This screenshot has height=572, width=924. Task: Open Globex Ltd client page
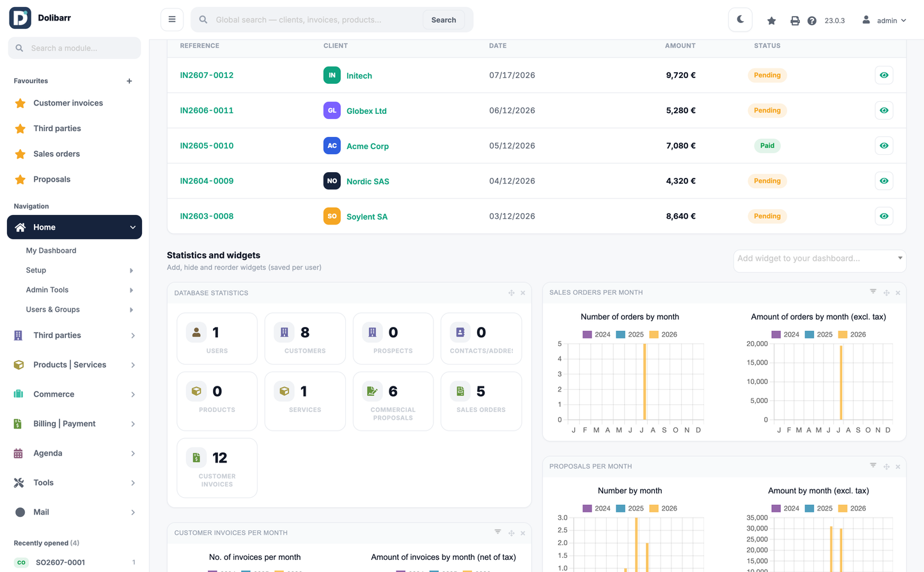[x=366, y=111]
